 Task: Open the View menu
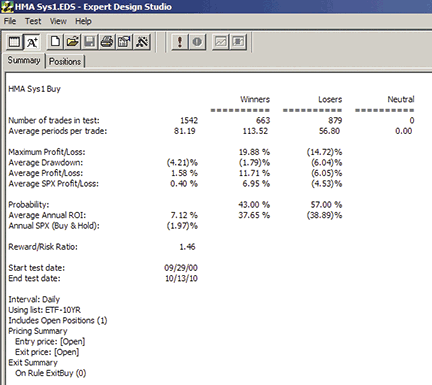58,21
